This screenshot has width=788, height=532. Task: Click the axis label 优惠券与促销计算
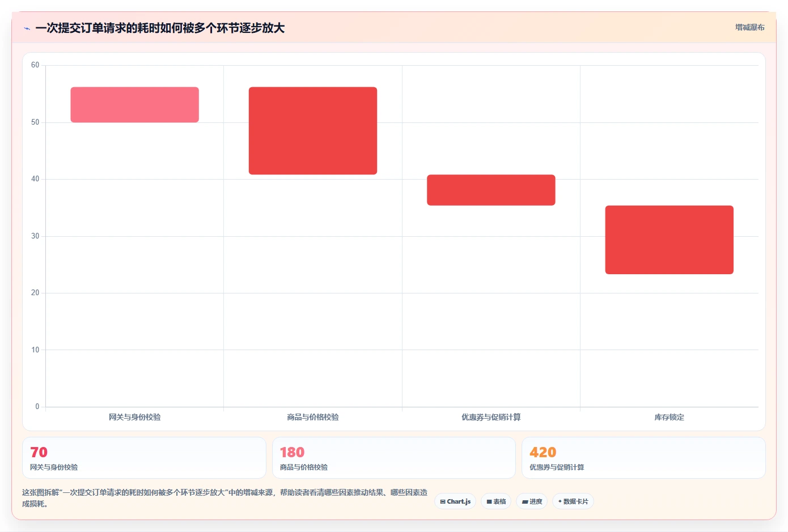click(x=491, y=417)
